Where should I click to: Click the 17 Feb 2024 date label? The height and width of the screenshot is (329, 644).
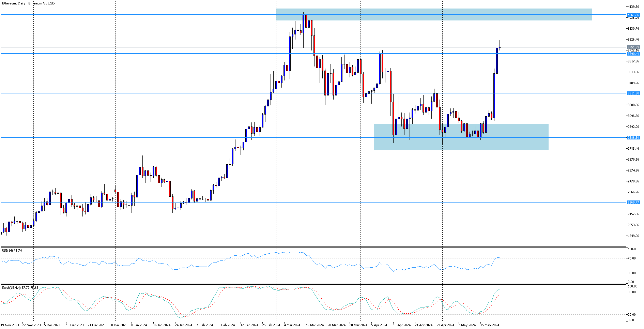[249, 325]
